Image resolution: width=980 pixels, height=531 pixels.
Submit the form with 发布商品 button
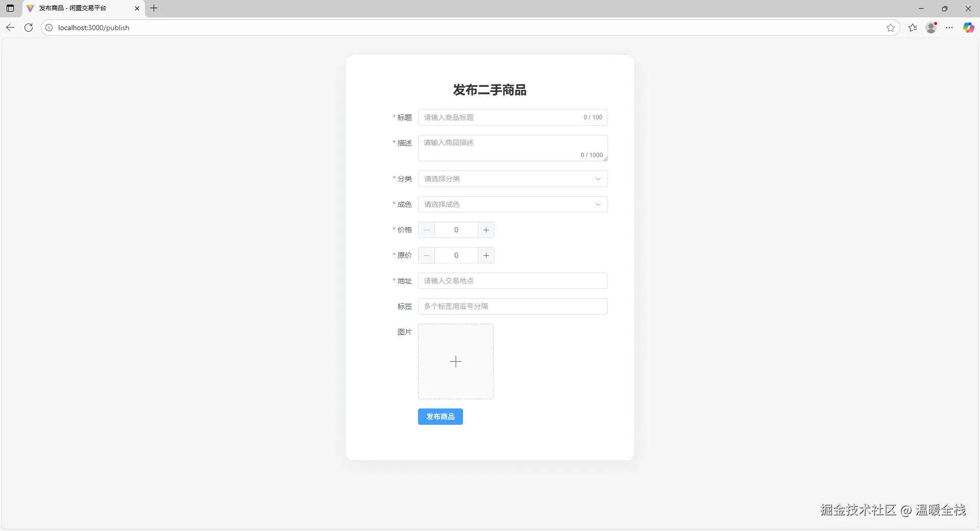(x=440, y=417)
